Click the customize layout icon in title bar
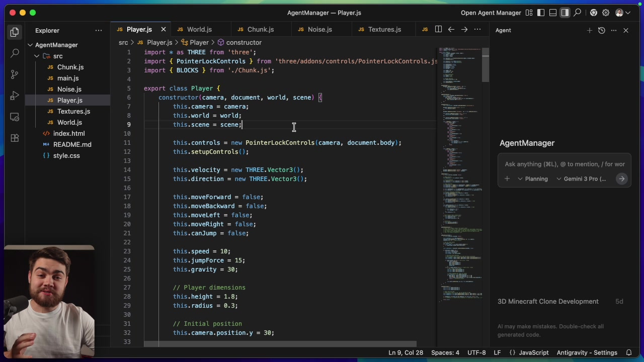The width and height of the screenshot is (644, 362). [529, 13]
